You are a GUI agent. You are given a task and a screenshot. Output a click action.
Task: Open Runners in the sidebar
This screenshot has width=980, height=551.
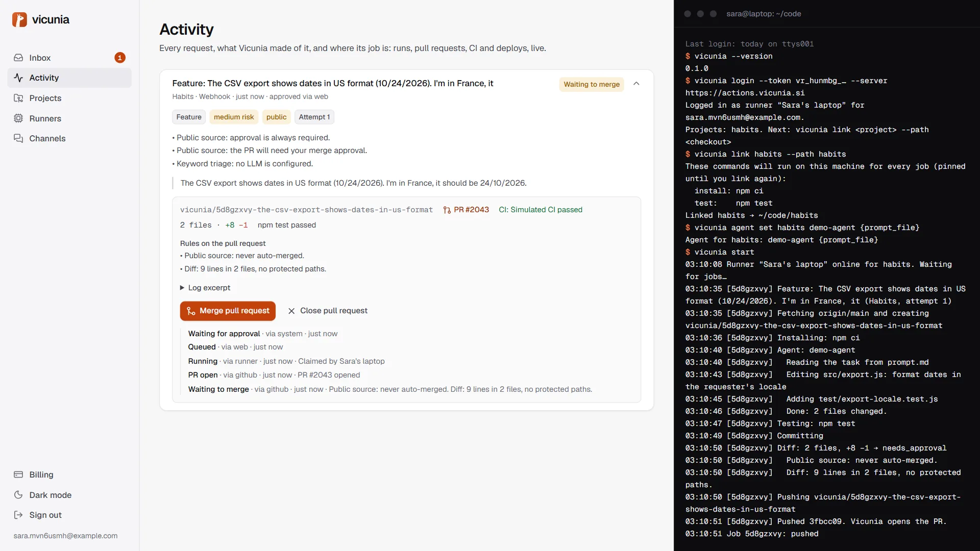(x=69, y=118)
